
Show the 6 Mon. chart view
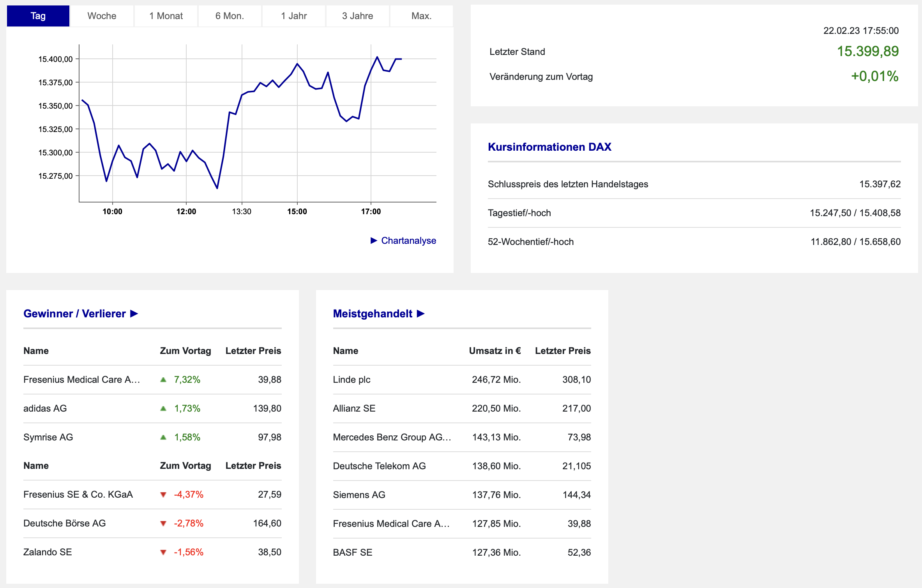[230, 16]
